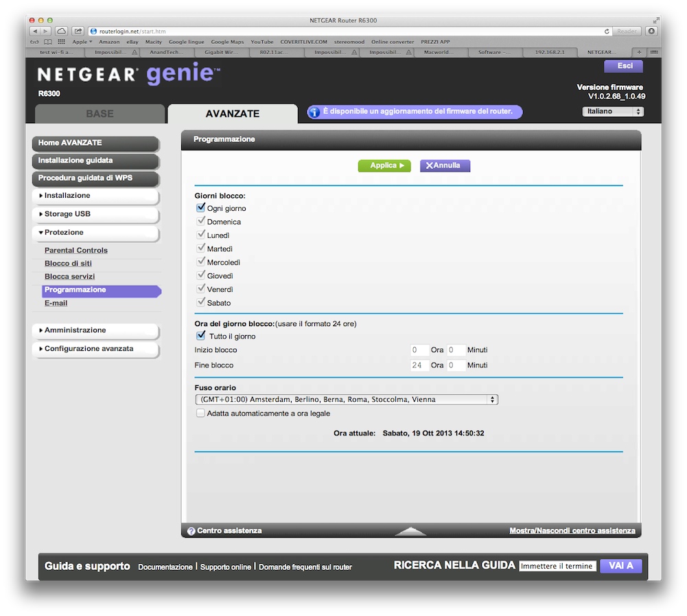
Task: Open Installazione guidata
Action: pos(95,161)
